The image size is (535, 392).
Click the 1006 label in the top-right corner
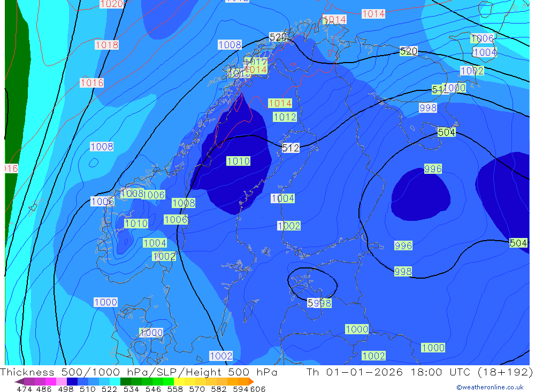tap(482, 38)
